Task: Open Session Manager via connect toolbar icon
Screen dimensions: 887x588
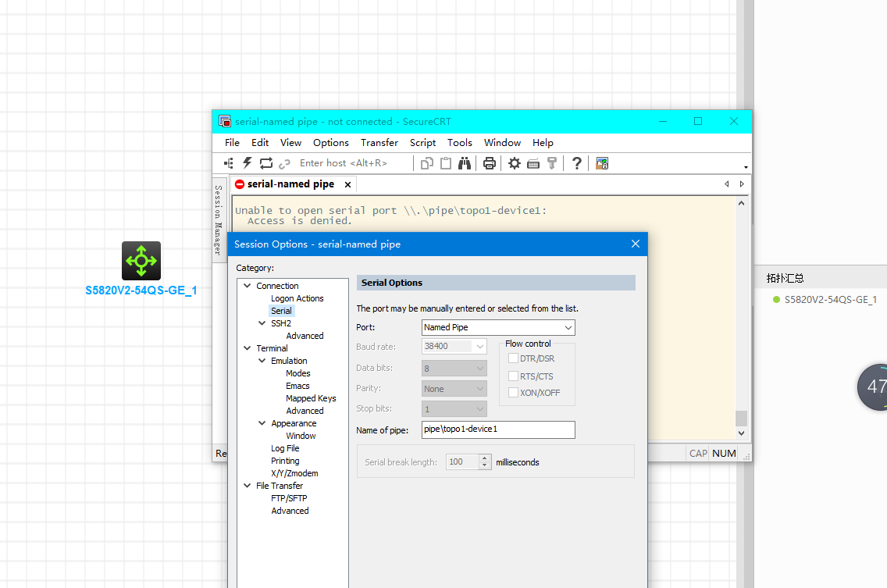Action: (x=229, y=163)
